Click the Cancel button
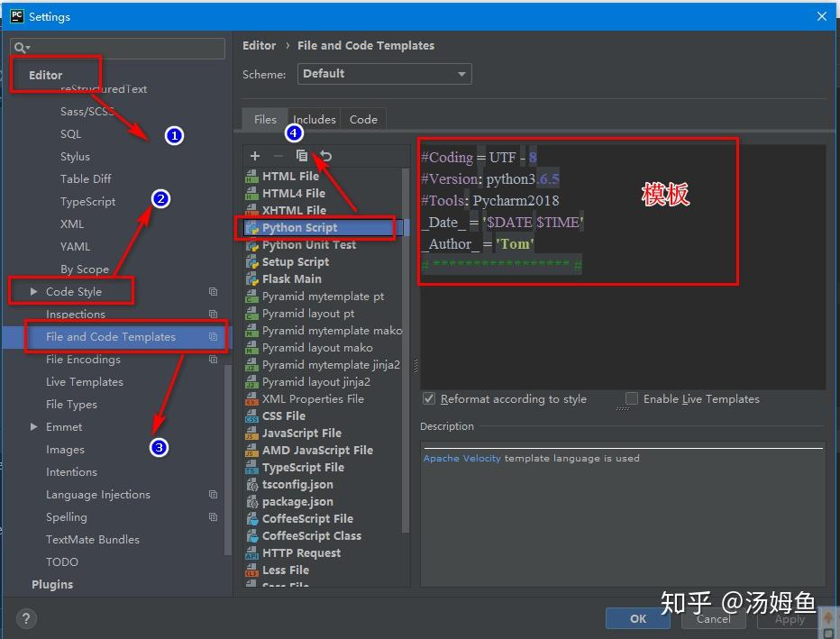The image size is (840, 639). point(713,618)
